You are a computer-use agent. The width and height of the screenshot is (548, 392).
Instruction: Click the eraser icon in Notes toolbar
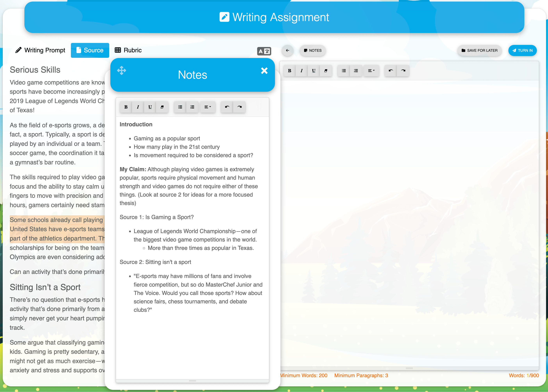coord(162,107)
